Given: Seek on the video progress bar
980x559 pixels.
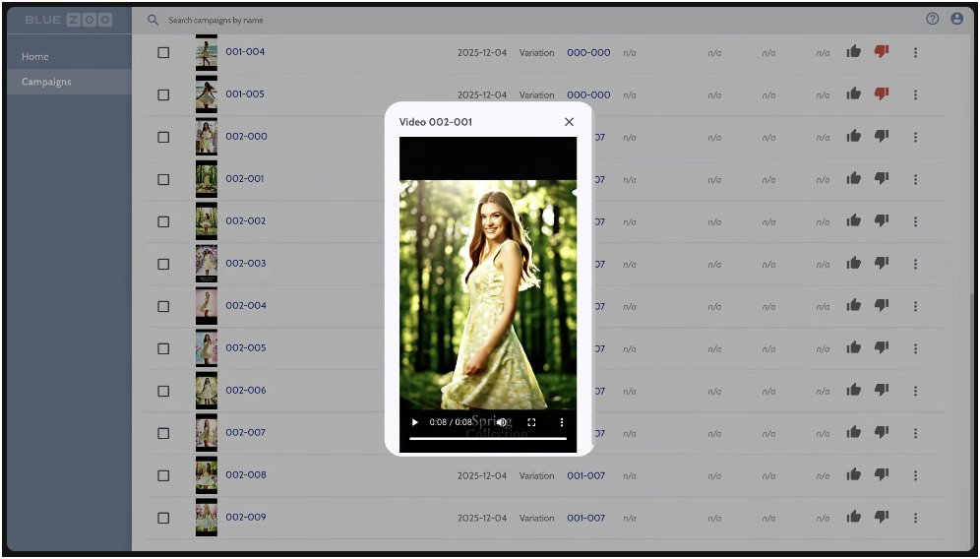Looking at the screenshot, I should coord(488,438).
